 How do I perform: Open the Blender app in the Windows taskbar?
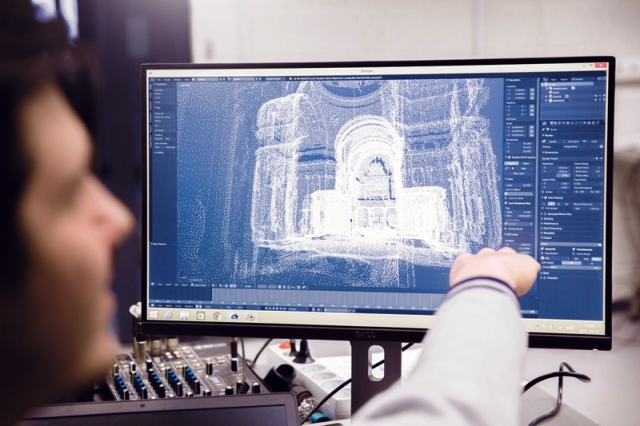[251, 317]
